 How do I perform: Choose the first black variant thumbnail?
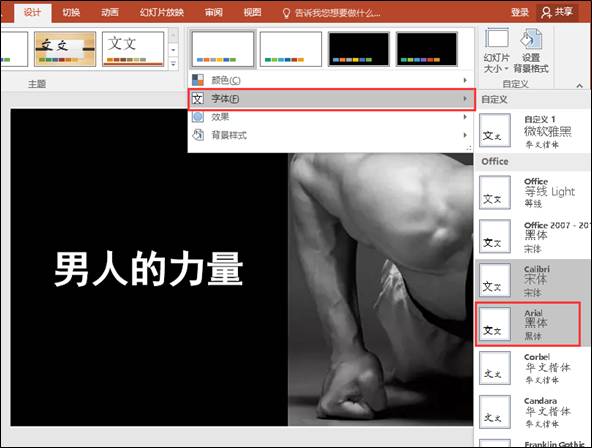[x=359, y=49]
